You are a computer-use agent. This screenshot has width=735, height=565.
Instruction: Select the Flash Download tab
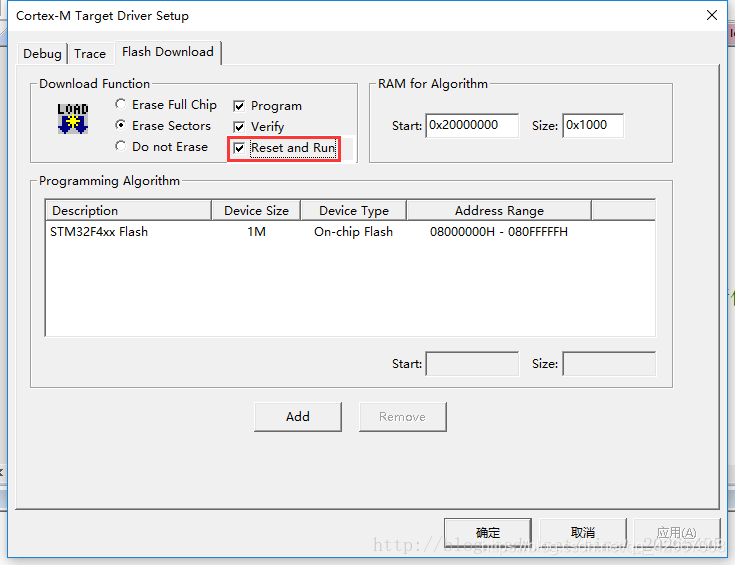pos(168,52)
